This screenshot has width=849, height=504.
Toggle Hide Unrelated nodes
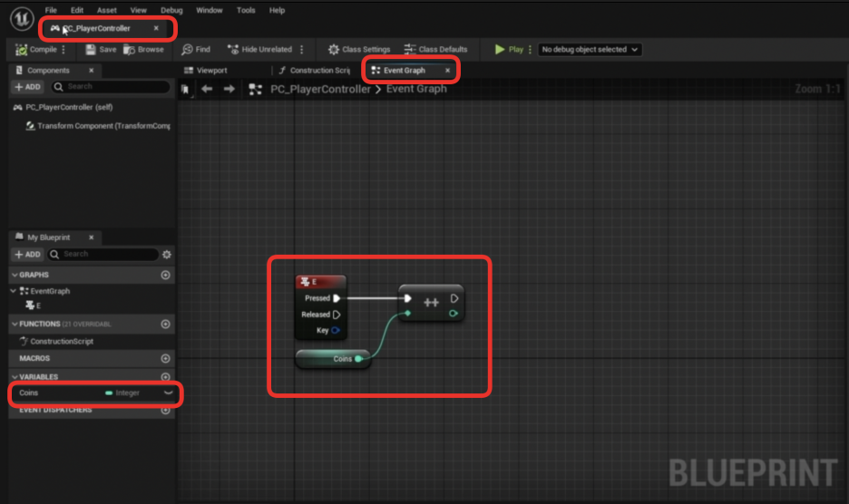(x=260, y=49)
